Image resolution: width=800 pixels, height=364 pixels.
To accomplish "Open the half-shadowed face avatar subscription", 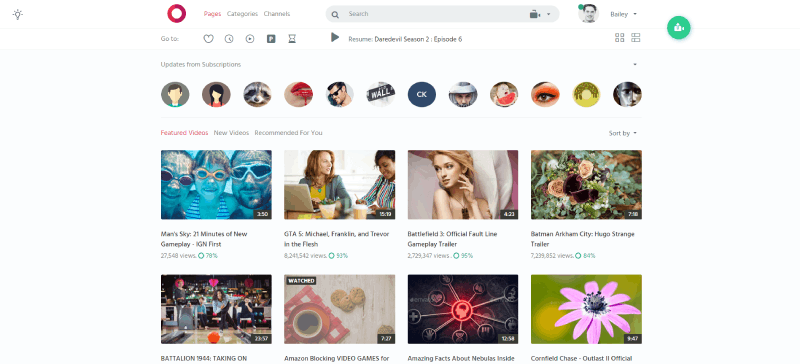I will click(628, 94).
